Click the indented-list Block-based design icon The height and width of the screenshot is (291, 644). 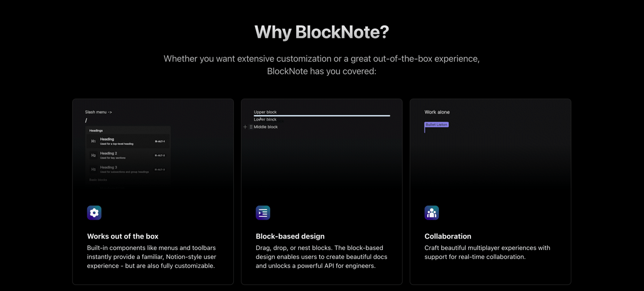click(263, 213)
